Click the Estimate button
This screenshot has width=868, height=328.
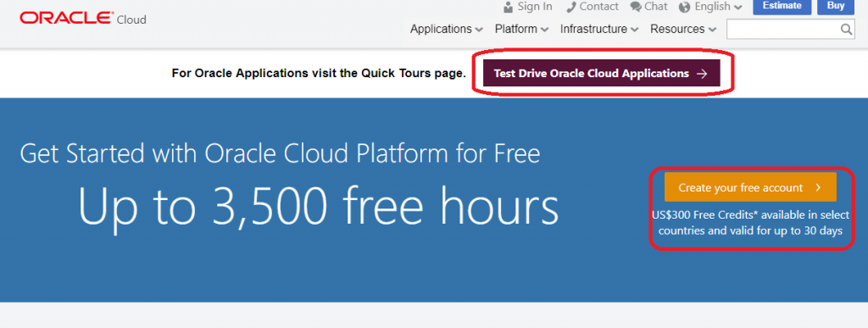tap(782, 6)
